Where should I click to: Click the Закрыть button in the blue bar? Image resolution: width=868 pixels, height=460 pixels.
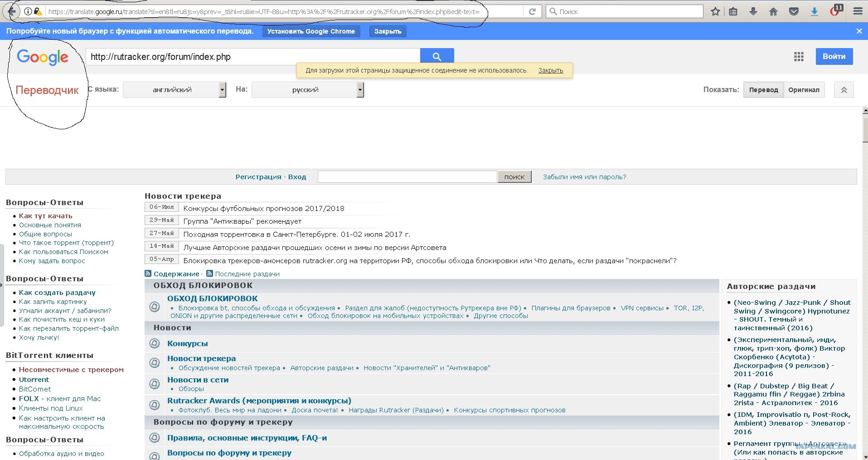[388, 31]
